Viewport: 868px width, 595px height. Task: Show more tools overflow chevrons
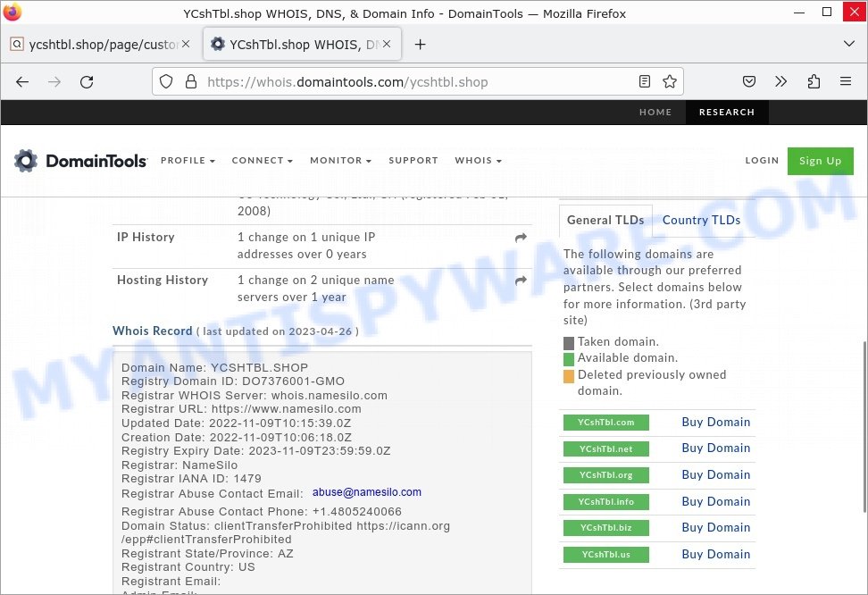coord(780,82)
